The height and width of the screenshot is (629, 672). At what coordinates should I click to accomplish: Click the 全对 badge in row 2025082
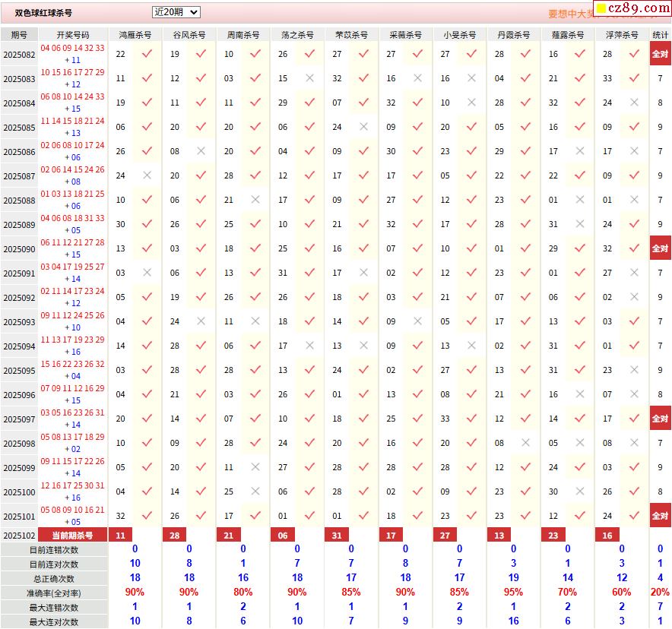click(x=661, y=54)
